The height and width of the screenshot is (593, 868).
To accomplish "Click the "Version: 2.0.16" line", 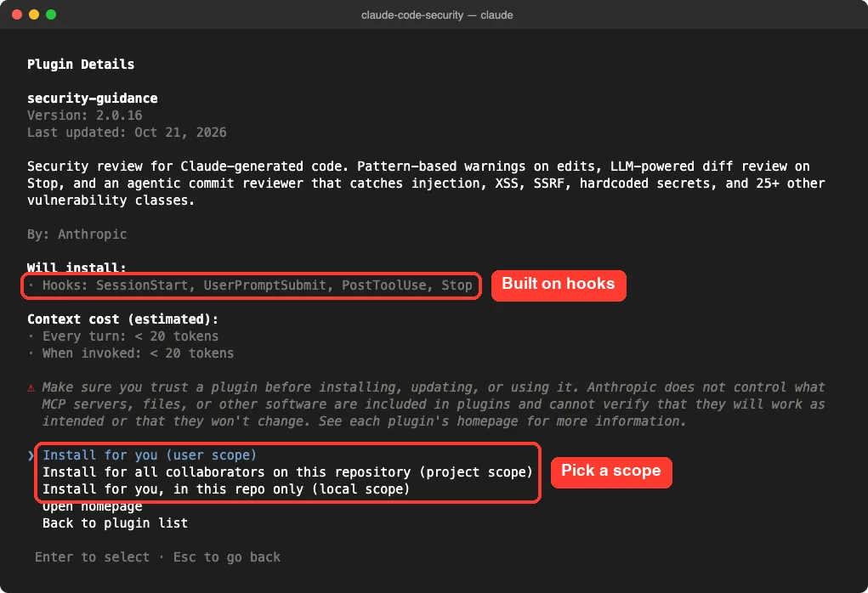I will [85, 116].
